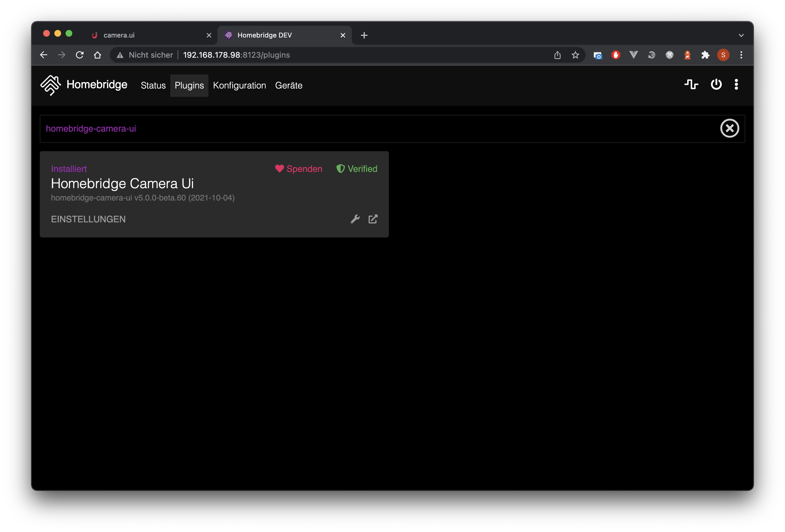This screenshot has width=785, height=532.
Task: Switch to the Status page
Action: [153, 85]
